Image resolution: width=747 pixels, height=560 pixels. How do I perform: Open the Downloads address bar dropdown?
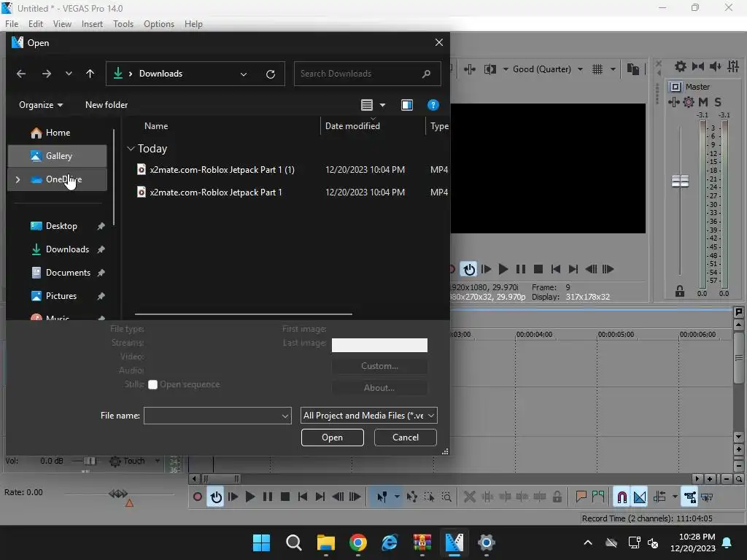[x=244, y=74]
